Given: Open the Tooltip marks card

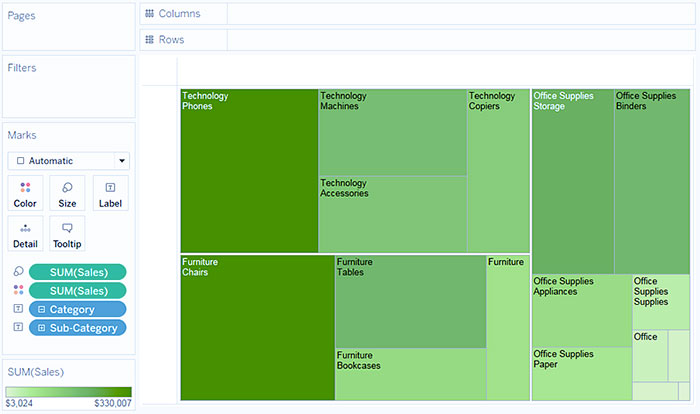Looking at the screenshot, I should coord(67,234).
